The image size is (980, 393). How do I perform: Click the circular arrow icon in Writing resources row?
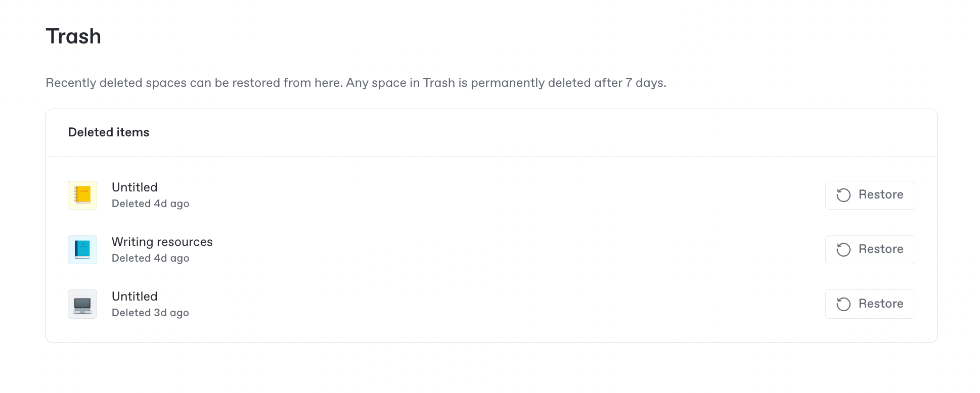(x=843, y=250)
